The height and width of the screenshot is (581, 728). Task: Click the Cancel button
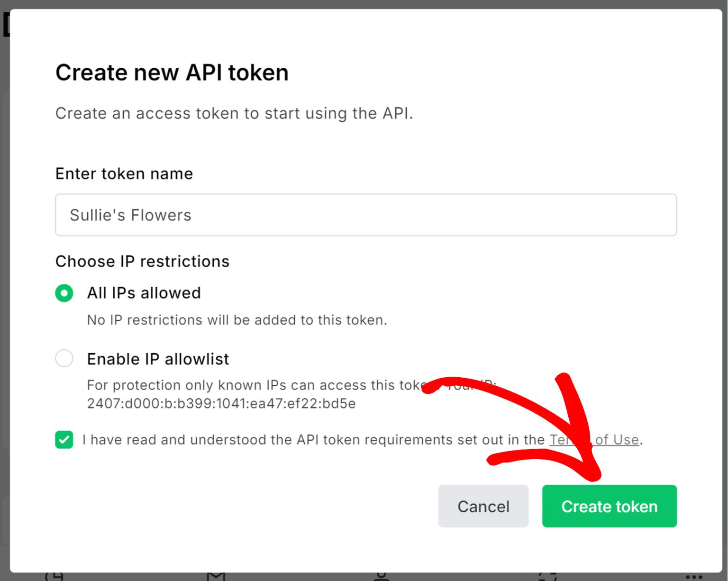(483, 506)
